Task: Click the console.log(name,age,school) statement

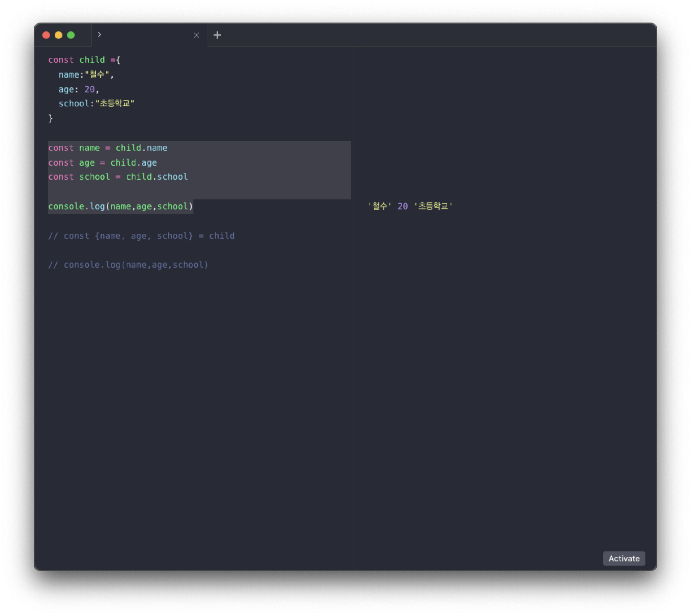Action: pyautogui.click(x=120, y=206)
